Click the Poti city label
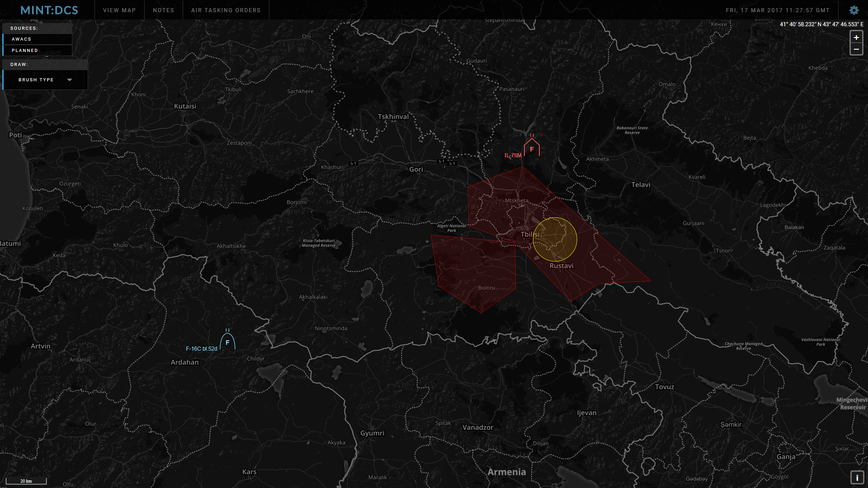The image size is (868, 488). point(15,135)
